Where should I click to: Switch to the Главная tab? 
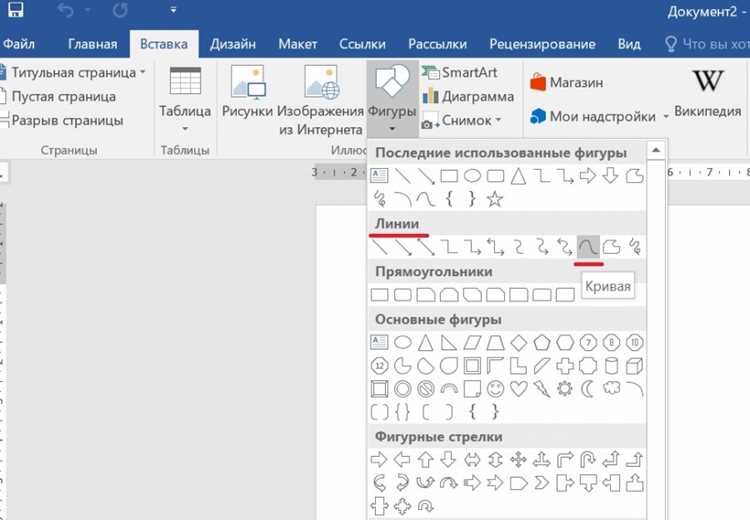coord(92,44)
